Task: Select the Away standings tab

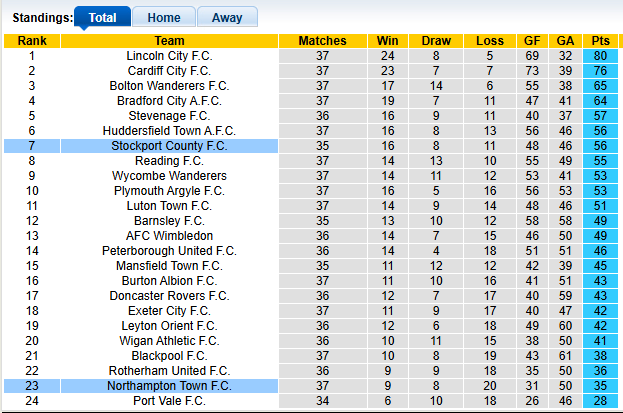Action: coord(227,17)
